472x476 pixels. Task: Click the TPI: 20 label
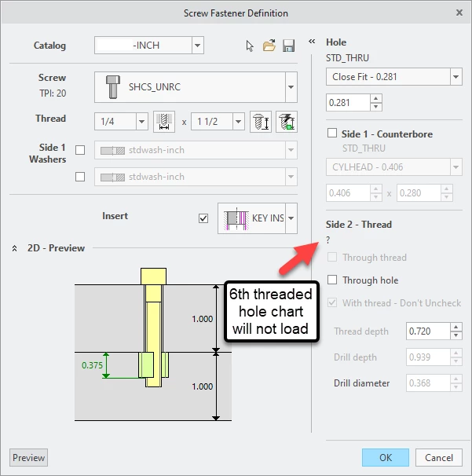click(53, 93)
